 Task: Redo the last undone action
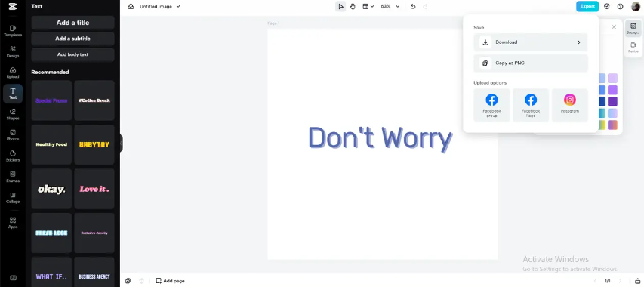tap(425, 7)
